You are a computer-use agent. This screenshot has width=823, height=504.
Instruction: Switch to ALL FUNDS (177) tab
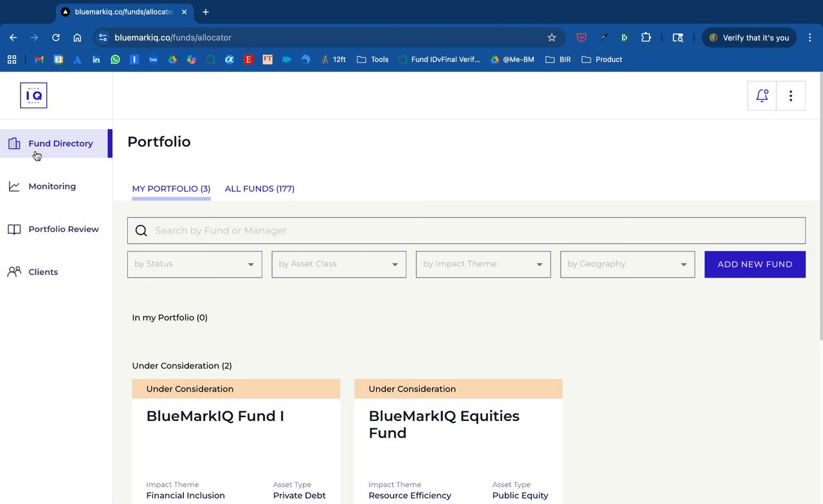coord(260,189)
